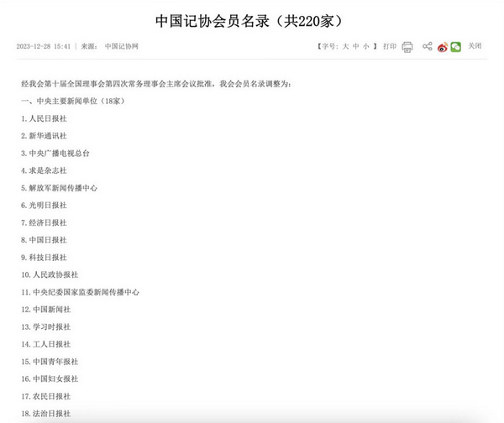Click the entry 1.人民日报社
504x423 pixels.
pos(44,118)
